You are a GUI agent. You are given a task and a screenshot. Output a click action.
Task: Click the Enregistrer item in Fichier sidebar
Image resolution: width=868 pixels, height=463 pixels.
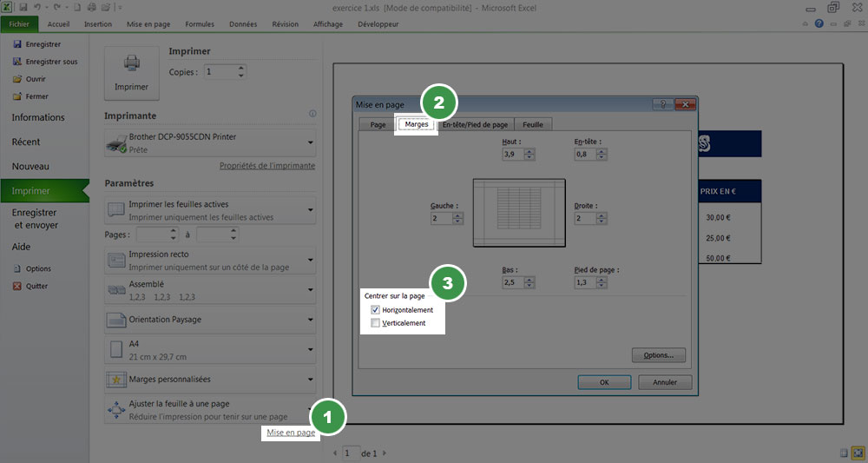tap(37, 44)
